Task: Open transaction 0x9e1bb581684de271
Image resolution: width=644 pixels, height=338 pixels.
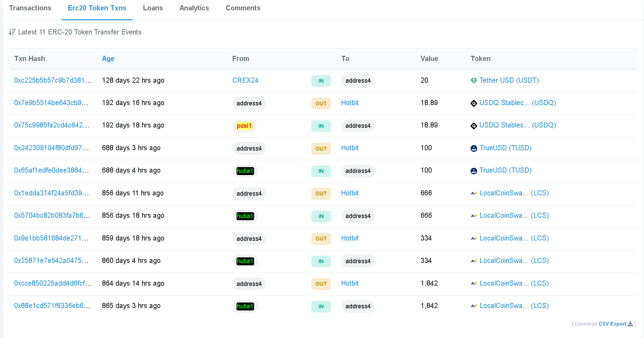Action: click(51, 238)
